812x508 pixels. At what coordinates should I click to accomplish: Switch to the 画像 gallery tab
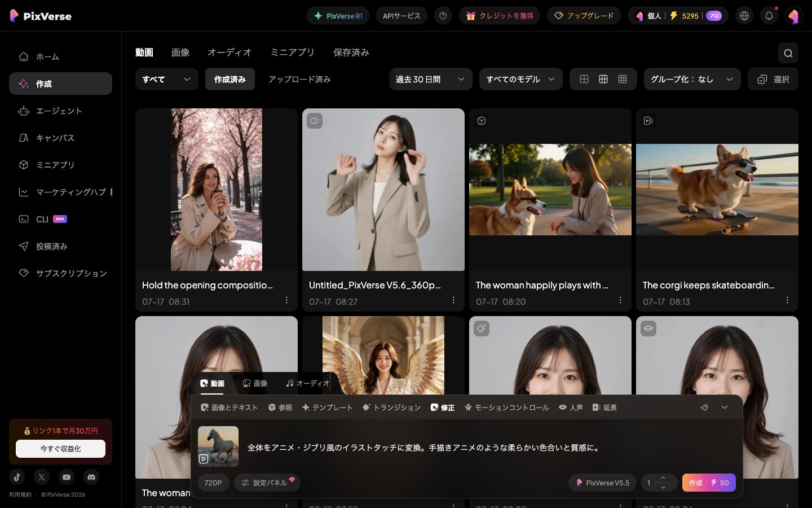pyautogui.click(x=180, y=52)
